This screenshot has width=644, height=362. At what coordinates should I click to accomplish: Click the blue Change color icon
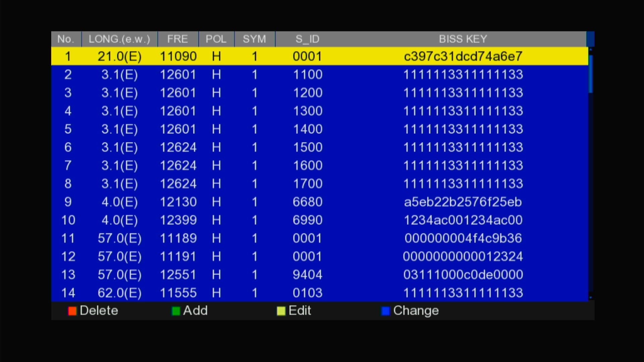pyautogui.click(x=386, y=311)
